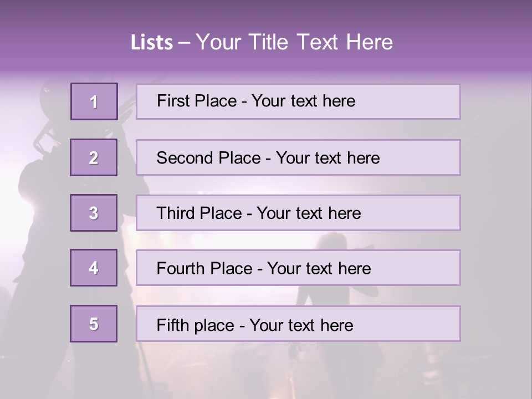Select the "Your Title Text Here" title text
This screenshot has width=532, height=399.
pyautogui.click(x=294, y=43)
